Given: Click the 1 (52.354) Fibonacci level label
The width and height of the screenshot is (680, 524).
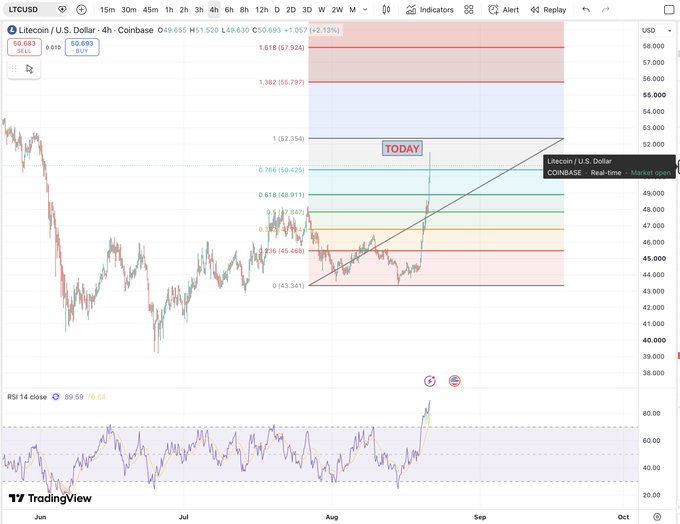Looking at the screenshot, I should tap(288, 138).
